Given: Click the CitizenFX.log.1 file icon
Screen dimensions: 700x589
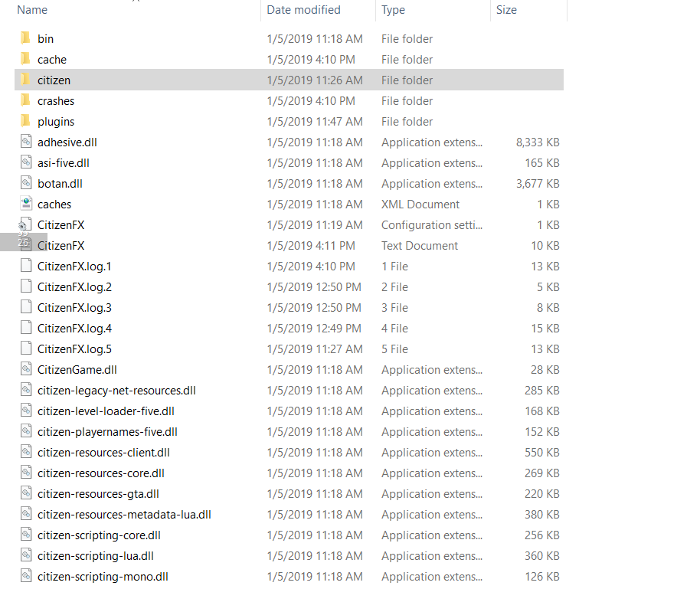Looking at the screenshot, I should pos(26,266).
